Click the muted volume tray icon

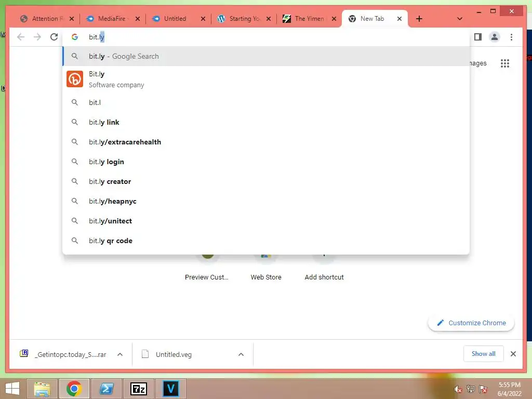(x=458, y=389)
